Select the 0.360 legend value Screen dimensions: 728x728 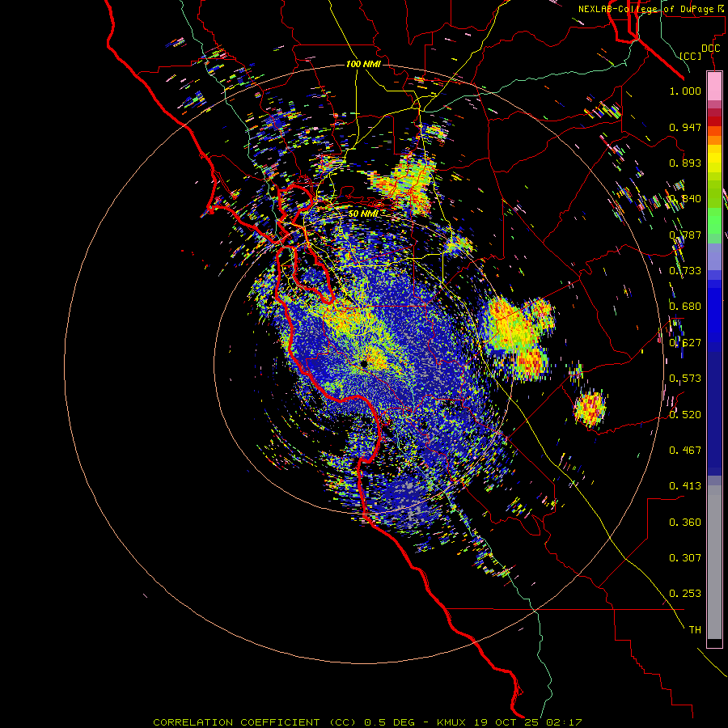[x=685, y=523]
